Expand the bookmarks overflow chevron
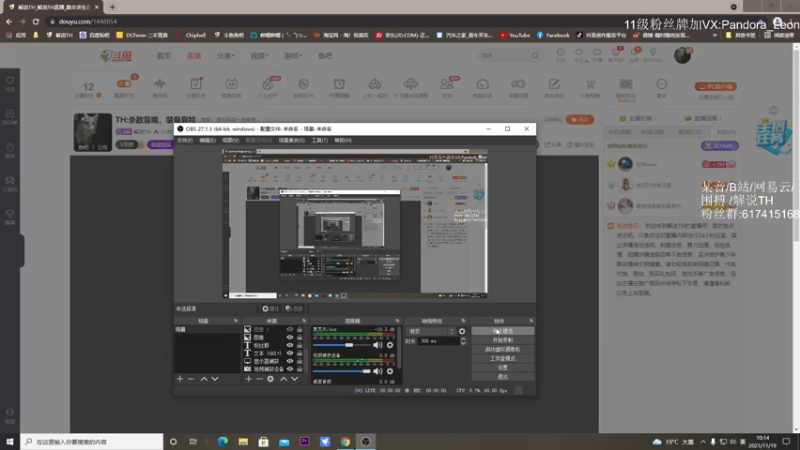This screenshot has width=800, height=450. (x=715, y=35)
